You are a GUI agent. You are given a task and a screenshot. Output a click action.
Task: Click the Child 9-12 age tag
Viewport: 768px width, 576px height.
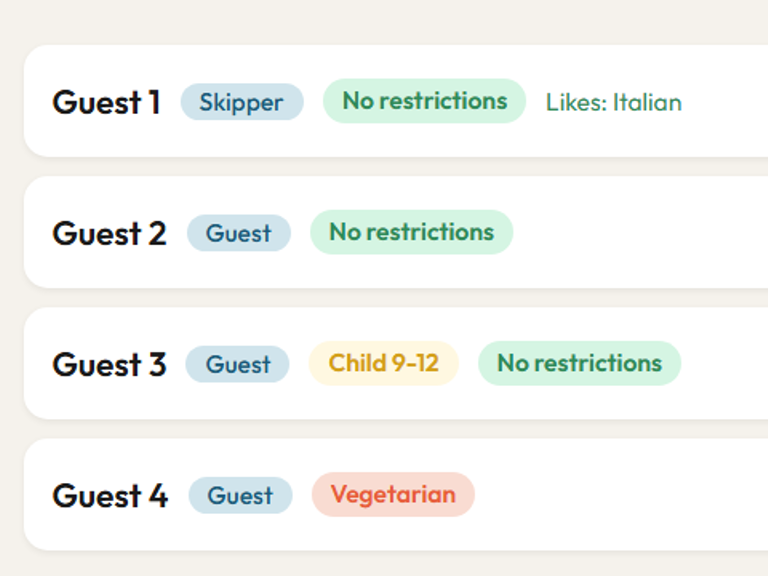point(383,363)
